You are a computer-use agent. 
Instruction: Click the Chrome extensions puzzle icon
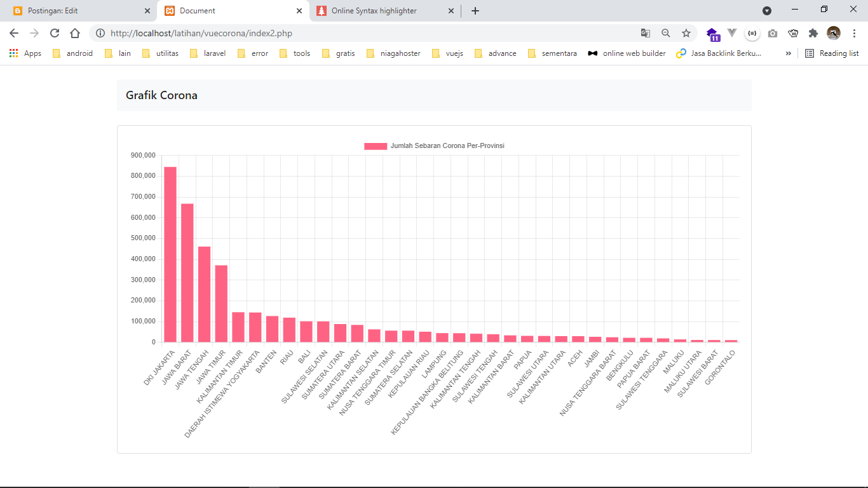point(813,33)
